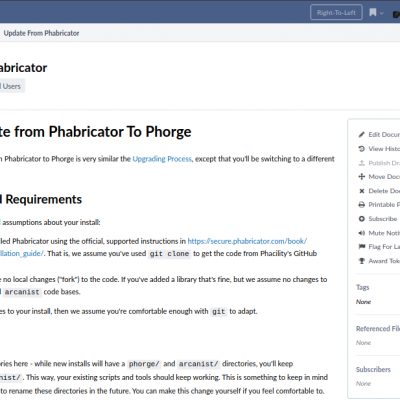Follow the Upgrading Process link
Screen dimensions: 400x400
tap(162, 159)
